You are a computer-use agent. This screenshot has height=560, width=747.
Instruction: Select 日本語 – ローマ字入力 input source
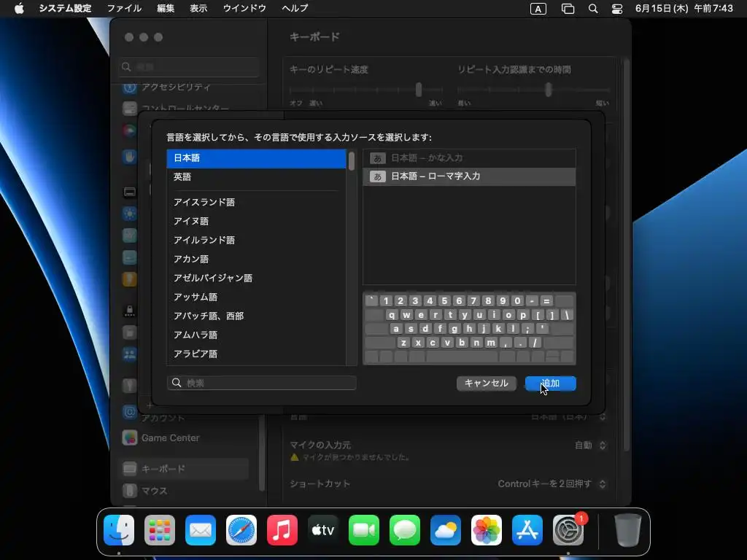[x=469, y=176]
